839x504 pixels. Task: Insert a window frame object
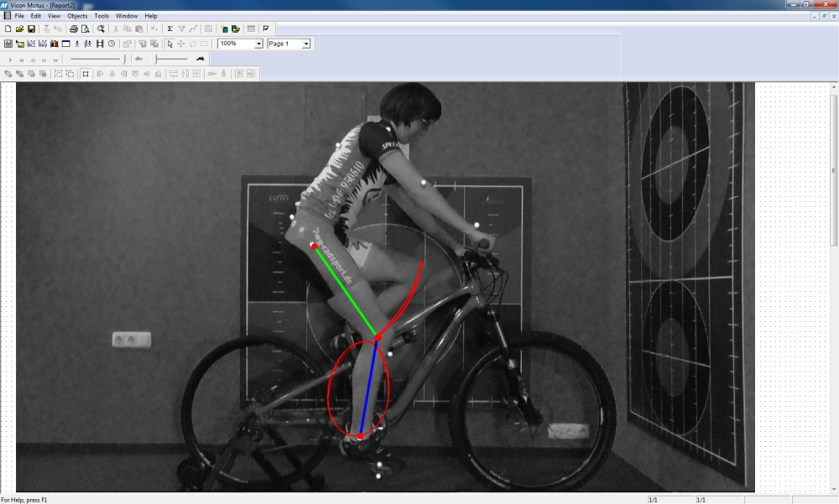pyautogui.click(x=65, y=44)
